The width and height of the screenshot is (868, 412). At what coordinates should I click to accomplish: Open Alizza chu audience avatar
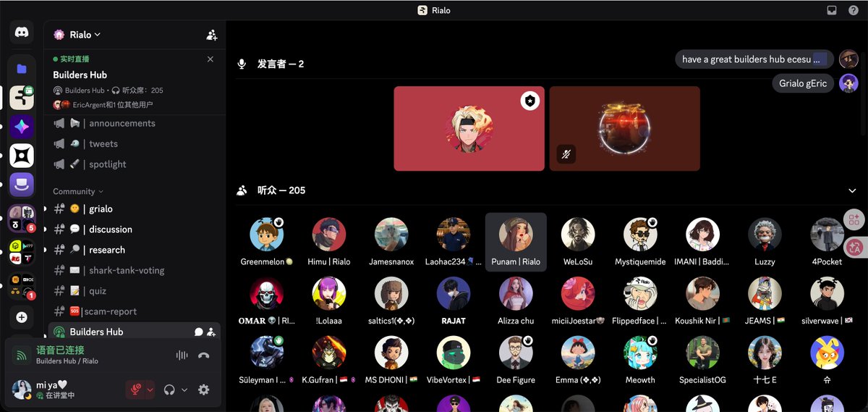[516, 294]
